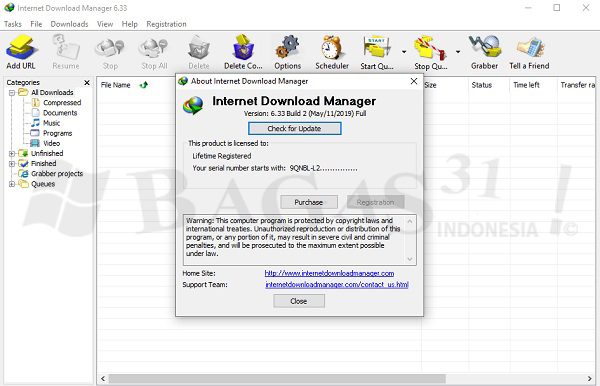Viewport: 600px width, 386px height.
Task: Open the Help menu
Action: point(129,24)
